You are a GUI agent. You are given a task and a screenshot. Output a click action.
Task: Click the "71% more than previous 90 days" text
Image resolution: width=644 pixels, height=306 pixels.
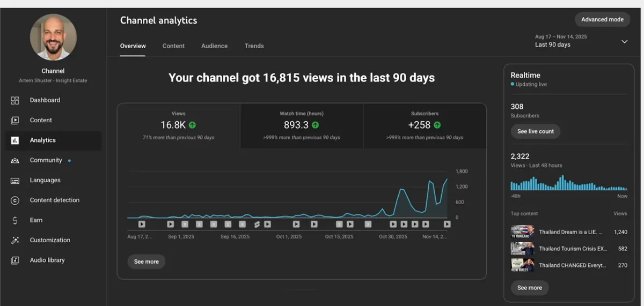pyautogui.click(x=179, y=138)
